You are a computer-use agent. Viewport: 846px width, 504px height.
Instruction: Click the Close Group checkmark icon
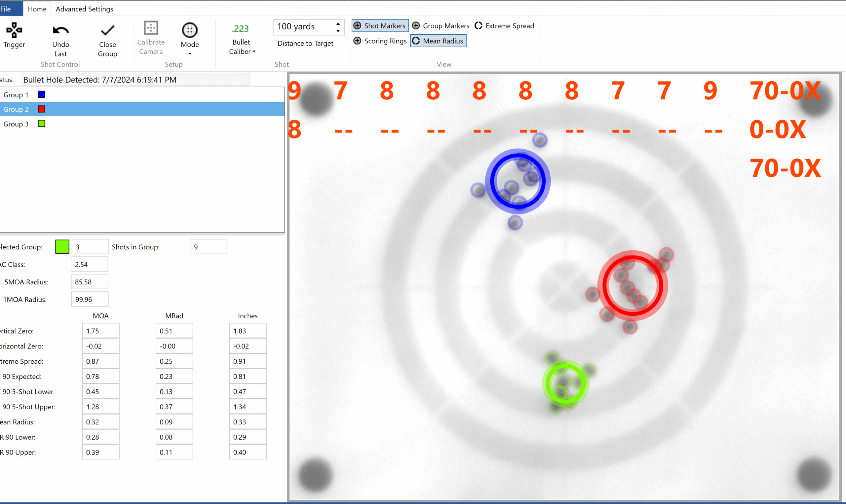(107, 31)
